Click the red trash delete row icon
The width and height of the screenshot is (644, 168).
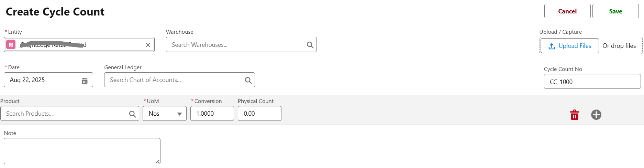click(x=575, y=115)
